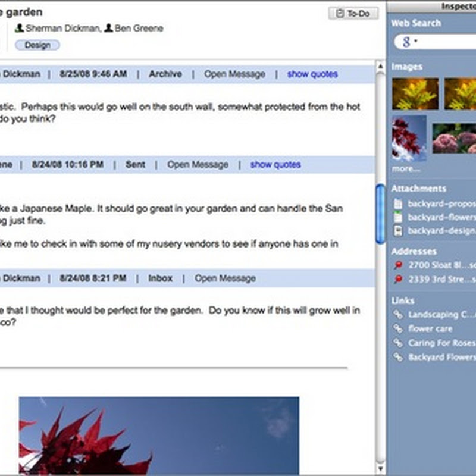This screenshot has width=476, height=476.
Task: Click the Addresses section heading
Action: tap(414, 251)
